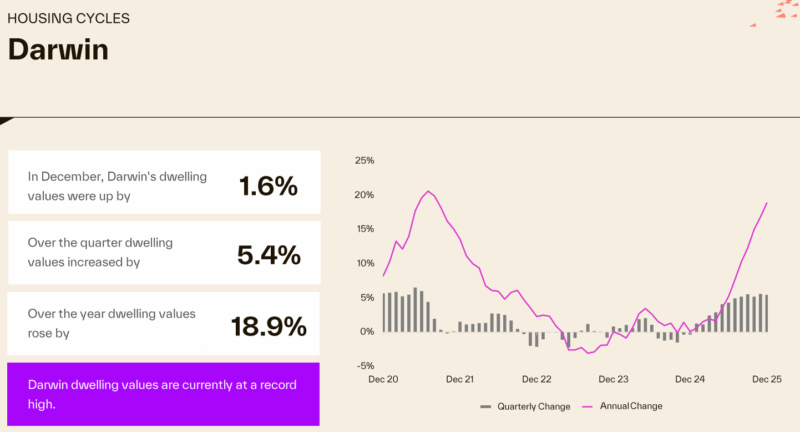The width and height of the screenshot is (800, 432).
Task: Select the 1.6% December change figure
Action: tap(268, 185)
